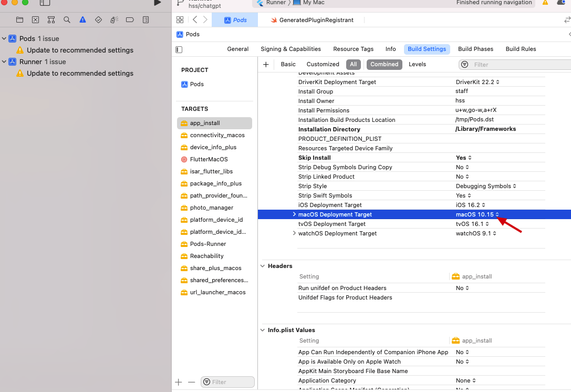Viewport: 571px width, 392px height.
Task: Open the Project navigator folder icon
Action: point(19,19)
